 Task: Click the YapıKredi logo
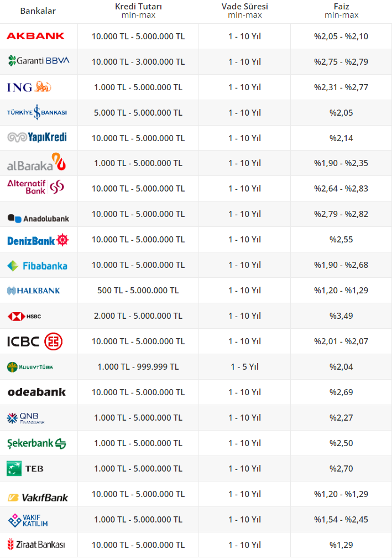click(36, 137)
